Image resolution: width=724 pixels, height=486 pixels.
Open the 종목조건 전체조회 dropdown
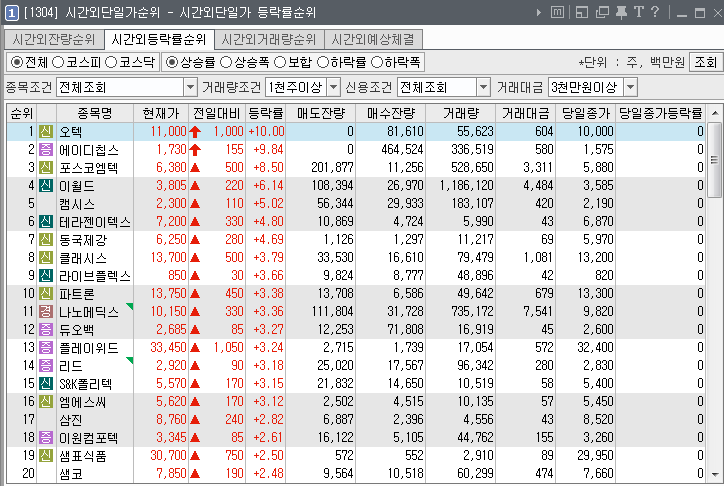(190, 87)
